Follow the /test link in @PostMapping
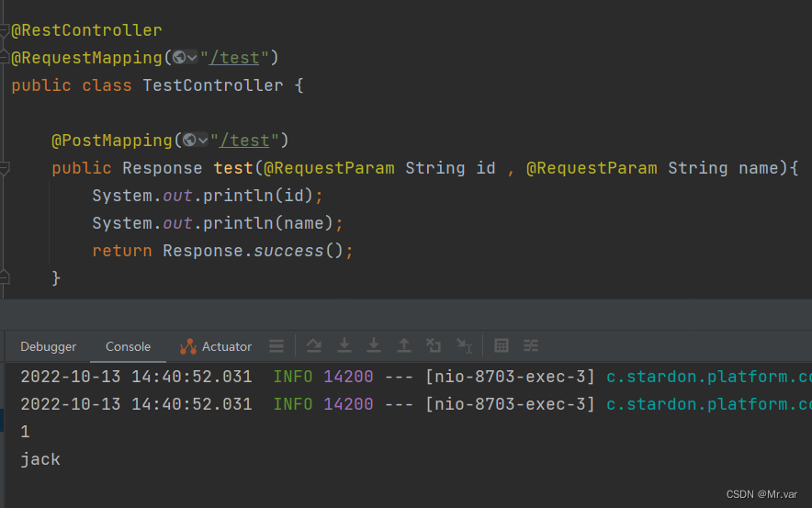Image resolution: width=812 pixels, height=508 pixels. point(244,141)
